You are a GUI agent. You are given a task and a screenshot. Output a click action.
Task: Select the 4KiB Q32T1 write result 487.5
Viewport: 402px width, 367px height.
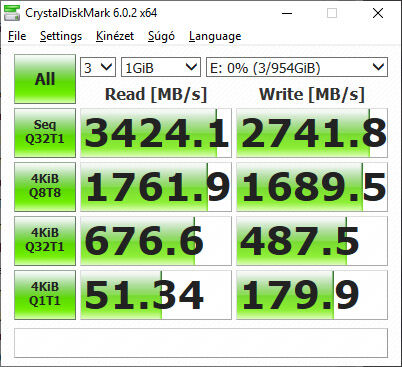(x=312, y=241)
